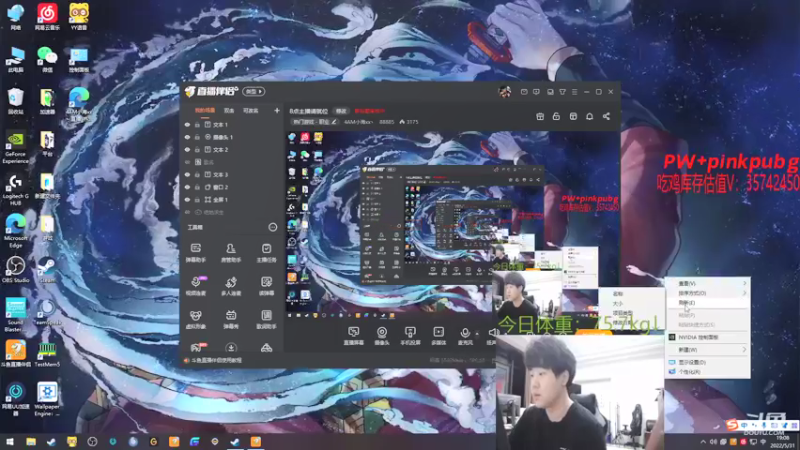Switch to the orange-highlighted scene tab
Image resolution: width=800 pixels, height=450 pixels.
(x=205, y=111)
